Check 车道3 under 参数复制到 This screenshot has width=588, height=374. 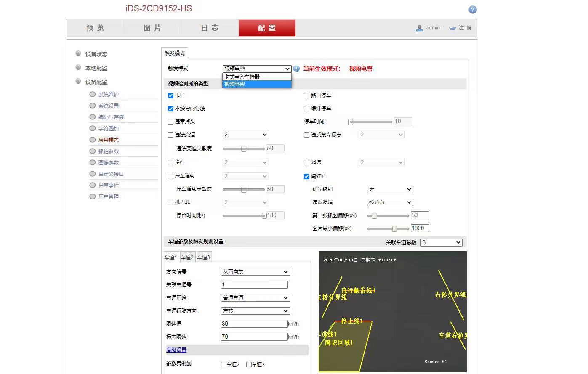249,365
